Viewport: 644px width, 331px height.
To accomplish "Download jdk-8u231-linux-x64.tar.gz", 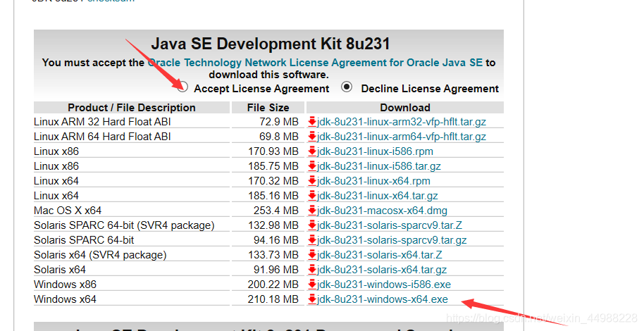I will click(378, 196).
